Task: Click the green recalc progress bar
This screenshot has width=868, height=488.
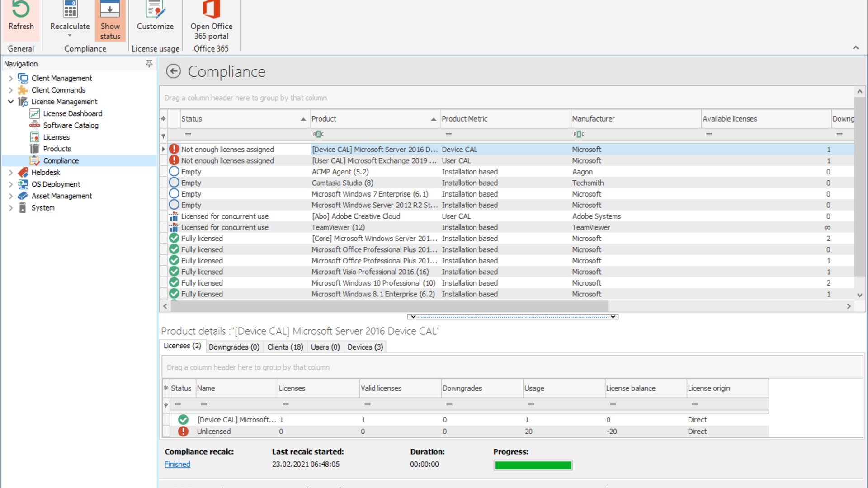Action: [x=533, y=465]
